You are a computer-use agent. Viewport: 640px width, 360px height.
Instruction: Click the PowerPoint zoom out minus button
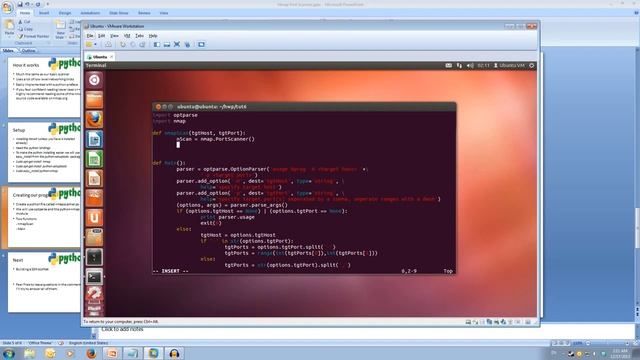tap(588, 343)
